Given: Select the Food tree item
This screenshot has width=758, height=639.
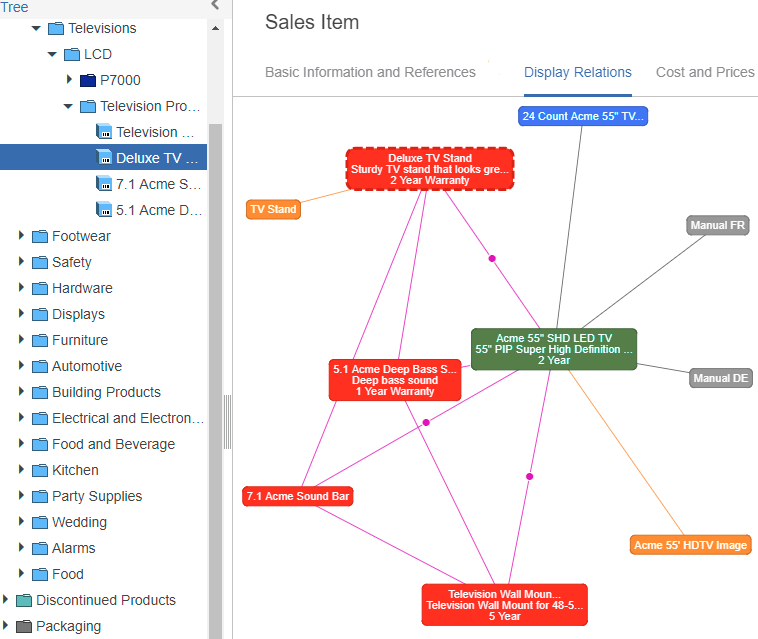Looking at the screenshot, I should tap(68, 574).
